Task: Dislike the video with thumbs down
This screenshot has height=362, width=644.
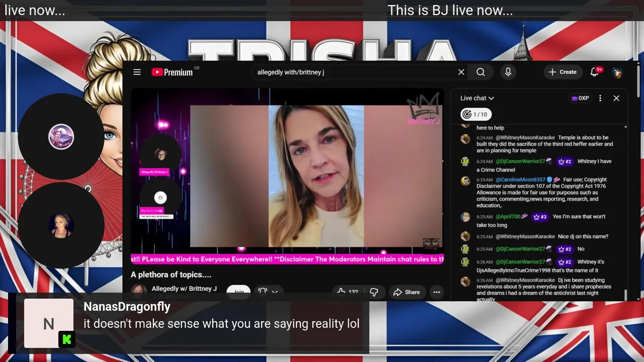Action: (x=374, y=292)
